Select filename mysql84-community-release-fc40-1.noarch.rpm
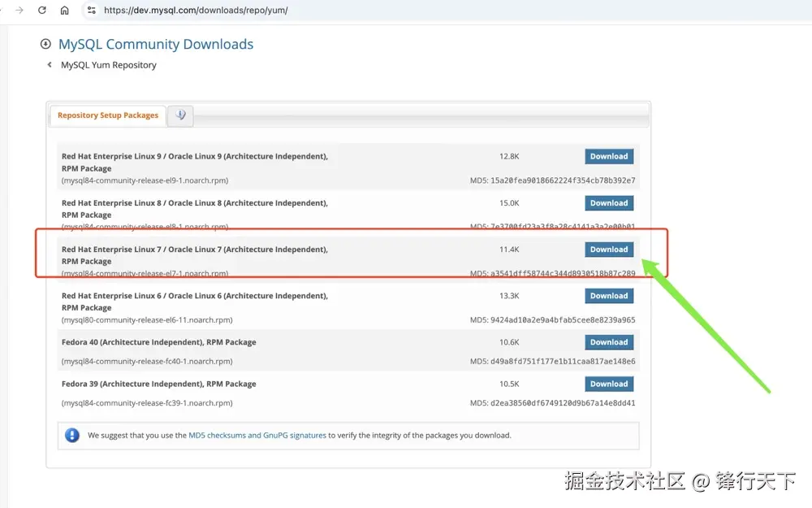Image resolution: width=812 pixels, height=508 pixels. click(147, 362)
